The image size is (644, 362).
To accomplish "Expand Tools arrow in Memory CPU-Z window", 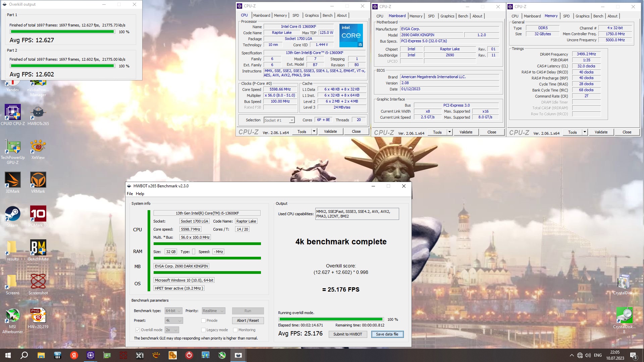I will (x=585, y=132).
